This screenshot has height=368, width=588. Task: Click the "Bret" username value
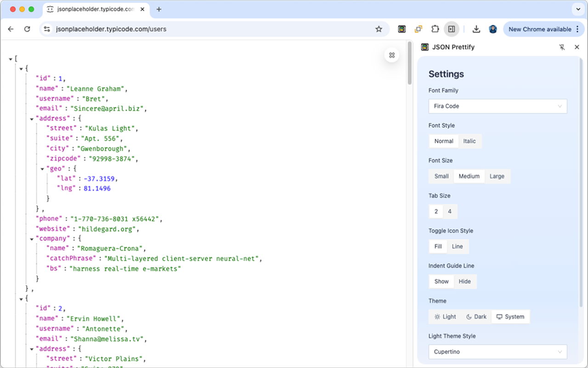click(x=94, y=99)
